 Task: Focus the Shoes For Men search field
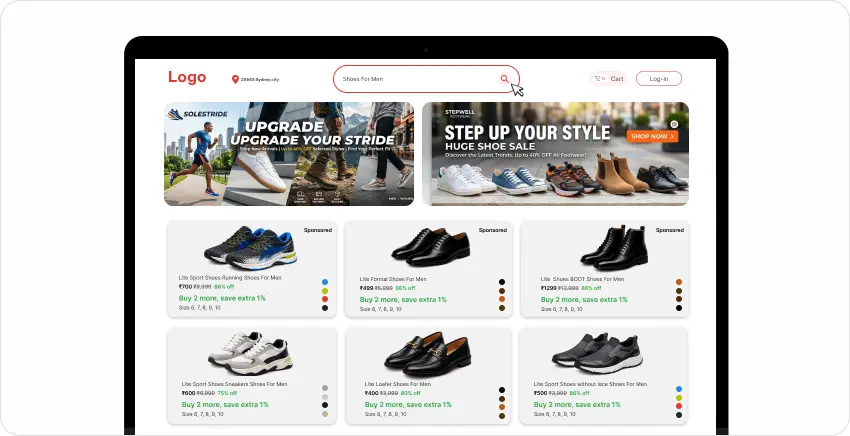point(426,79)
